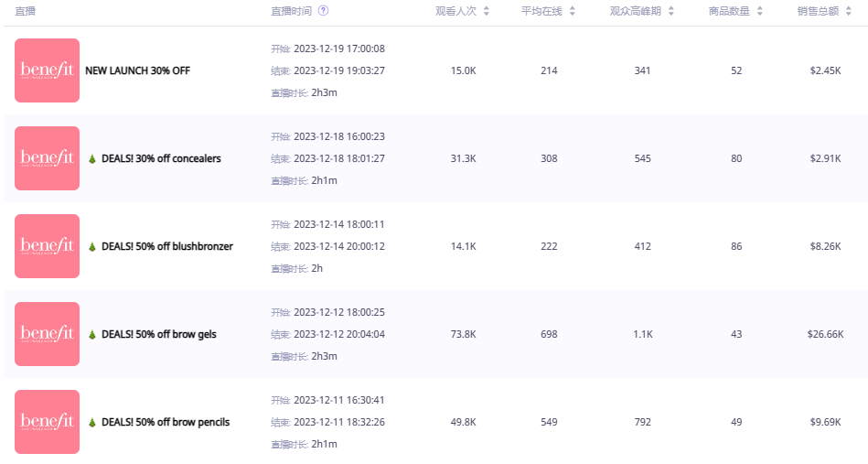
Task: Click the tree emoji beside 30% off concealers
Action: [x=91, y=159]
